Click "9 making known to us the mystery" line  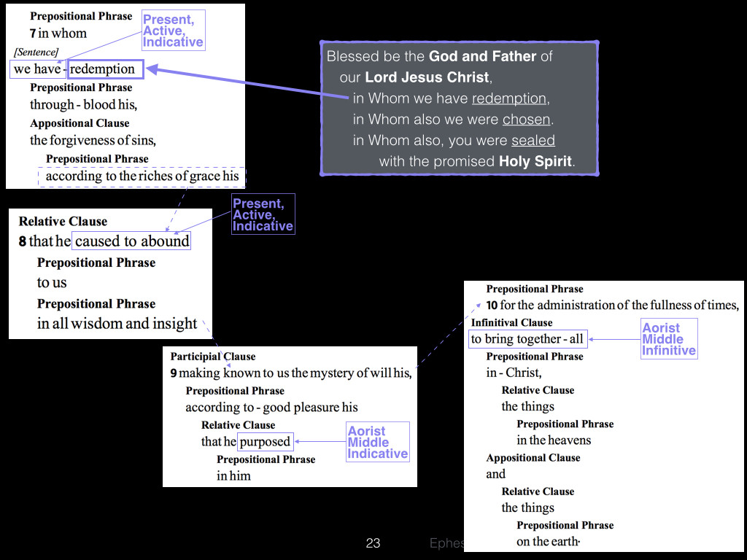[290, 373]
